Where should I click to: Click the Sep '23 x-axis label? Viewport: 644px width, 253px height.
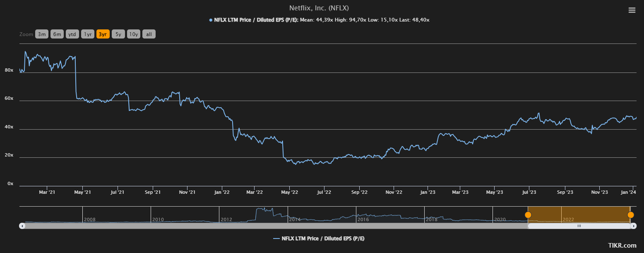(565, 192)
